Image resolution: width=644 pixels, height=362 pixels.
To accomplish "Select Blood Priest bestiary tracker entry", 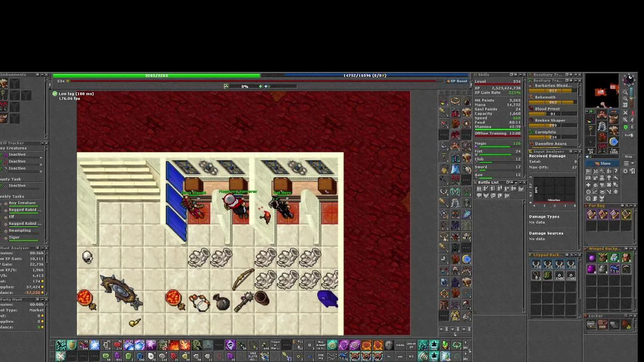I will (554, 112).
